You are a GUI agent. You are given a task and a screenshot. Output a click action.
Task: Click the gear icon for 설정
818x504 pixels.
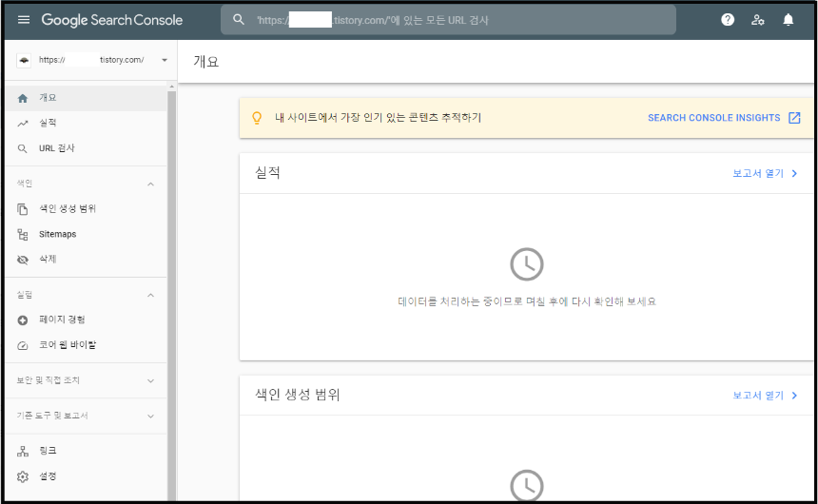[23, 476]
